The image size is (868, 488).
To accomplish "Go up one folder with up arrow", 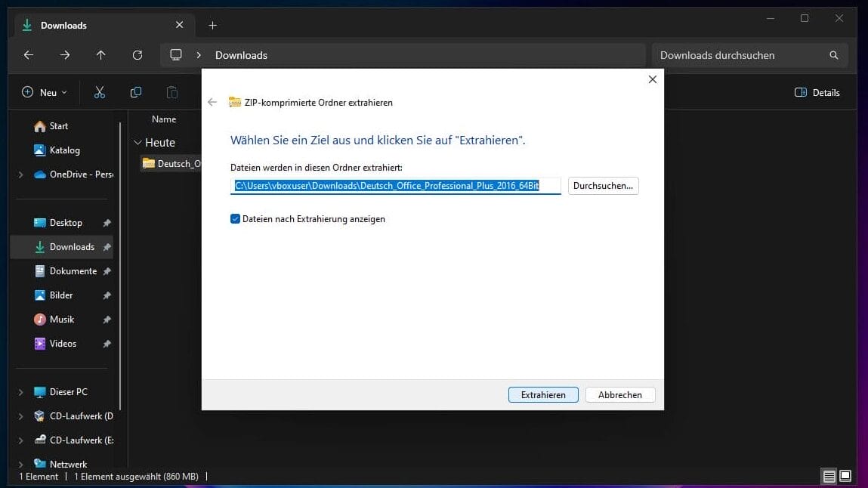I will pos(100,55).
